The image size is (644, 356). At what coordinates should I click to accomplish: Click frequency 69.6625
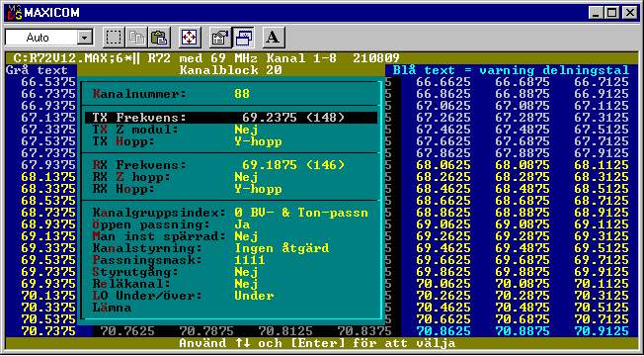click(443, 260)
